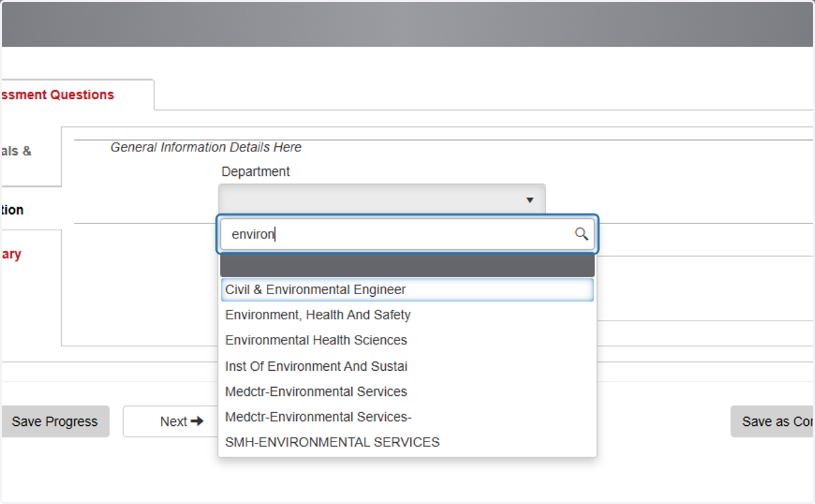This screenshot has width=815, height=504.
Task: Select Civil & Environmental Engineer option
Action: (x=407, y=289)
